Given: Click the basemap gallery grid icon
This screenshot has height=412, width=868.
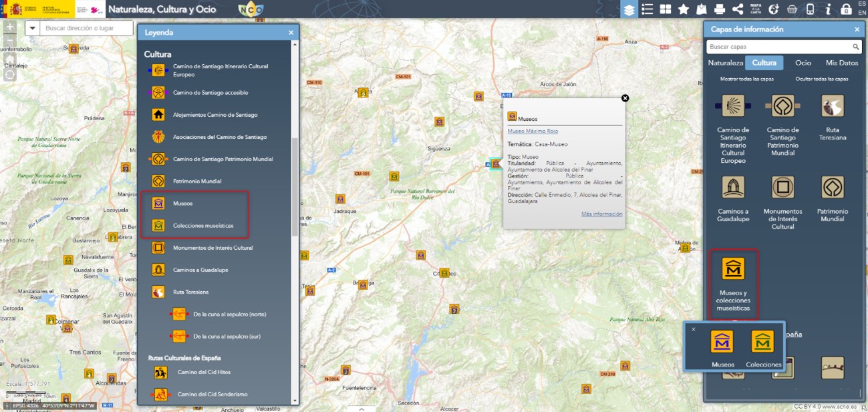Looking at the screenshot, I should [665, 9].
